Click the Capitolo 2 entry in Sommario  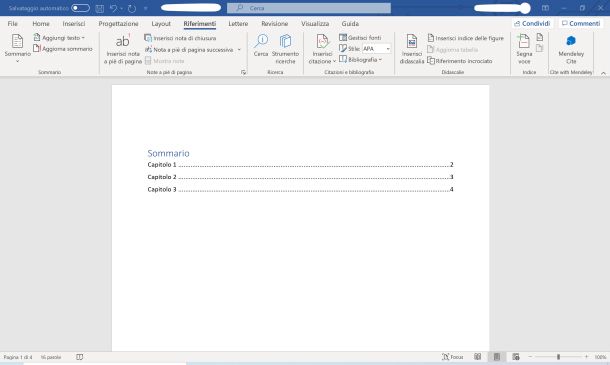[300, 177]
